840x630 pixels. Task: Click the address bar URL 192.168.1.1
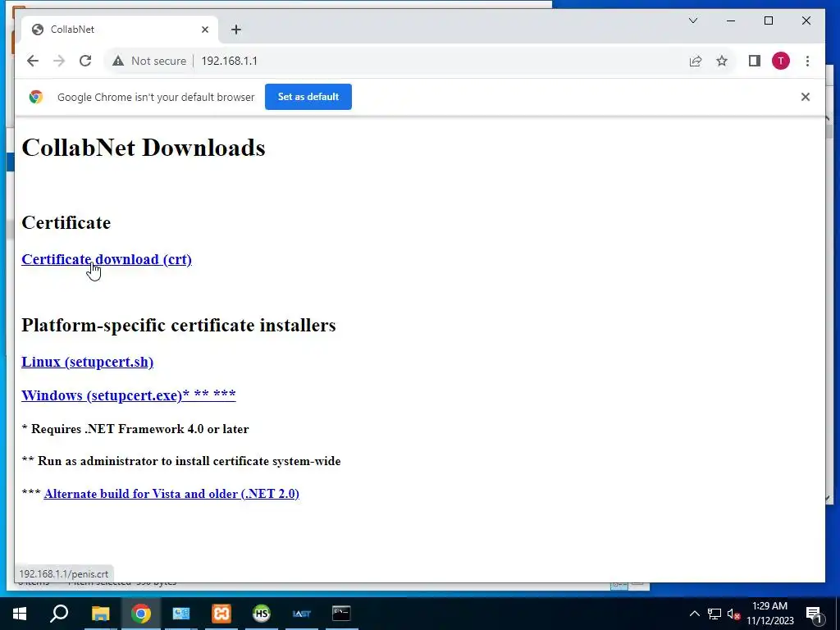point(230,61)
